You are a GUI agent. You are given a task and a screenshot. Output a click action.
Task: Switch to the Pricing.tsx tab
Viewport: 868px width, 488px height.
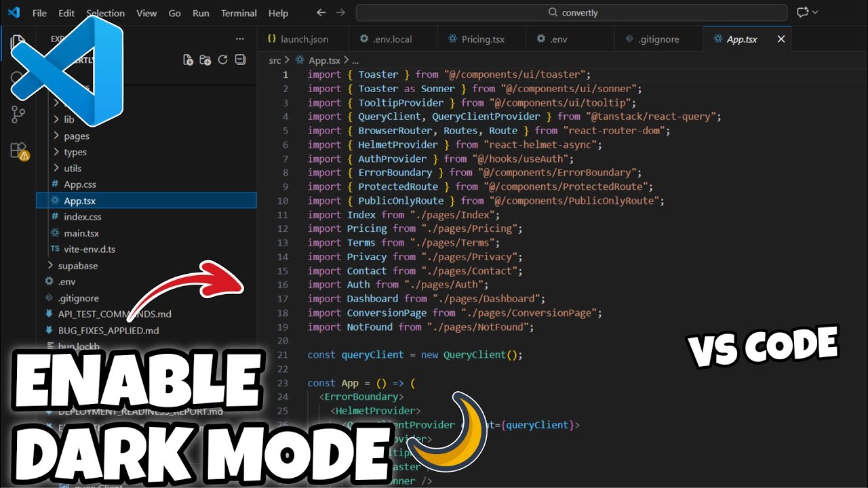click(x=482, y=39)
